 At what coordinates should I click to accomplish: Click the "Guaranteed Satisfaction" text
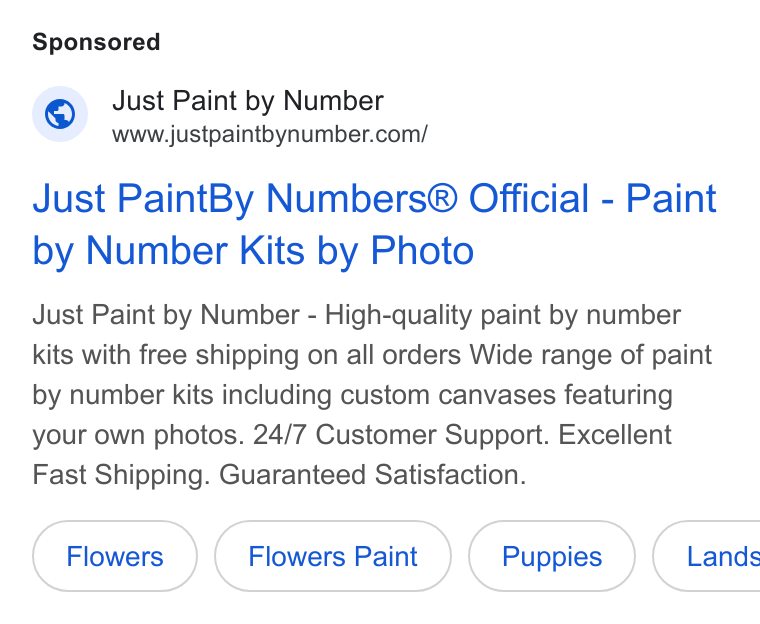[373, 475]
